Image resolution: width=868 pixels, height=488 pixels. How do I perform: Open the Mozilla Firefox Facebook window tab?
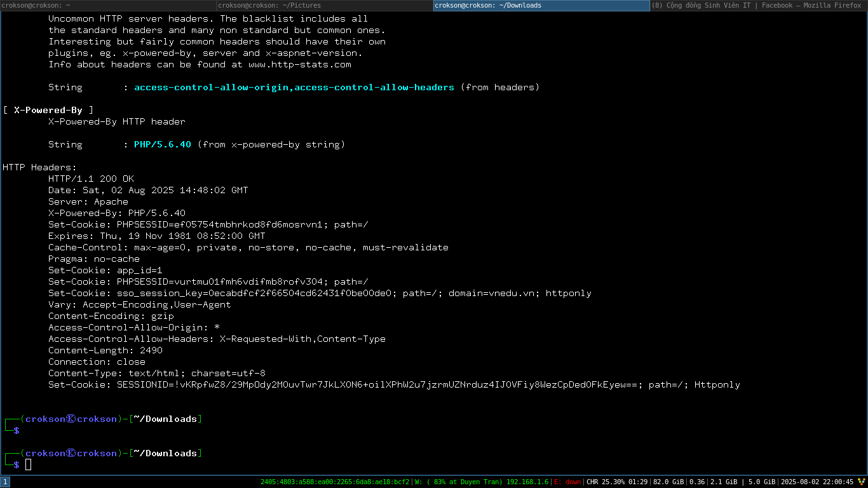(x=759, y=5)
